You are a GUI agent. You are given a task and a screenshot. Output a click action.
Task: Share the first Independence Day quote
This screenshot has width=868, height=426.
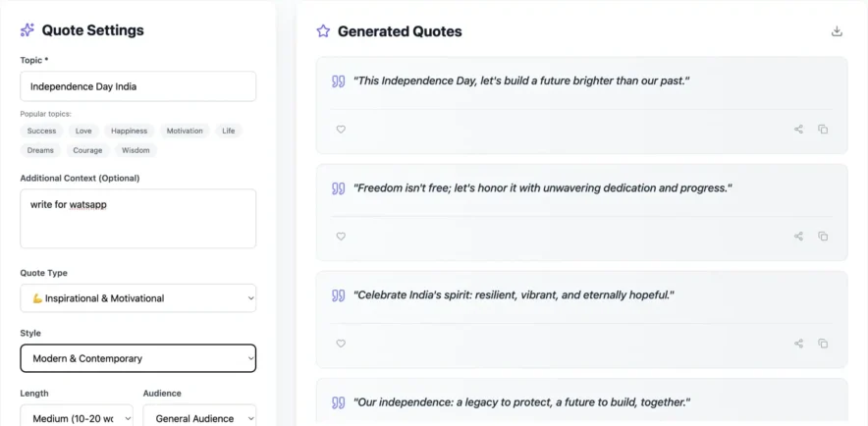798,129
